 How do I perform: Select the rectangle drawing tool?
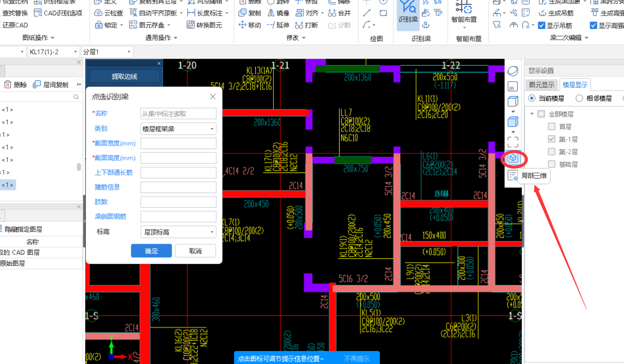(383, 13)
